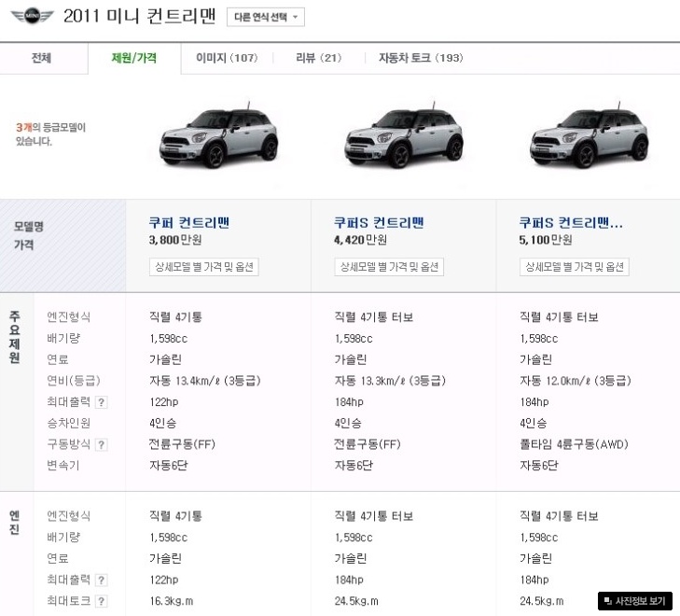The image size is (680, 616).
Task: Click 상세모델 별 가격 및 옵션 under 5,100만원
Action: (575, 267)
